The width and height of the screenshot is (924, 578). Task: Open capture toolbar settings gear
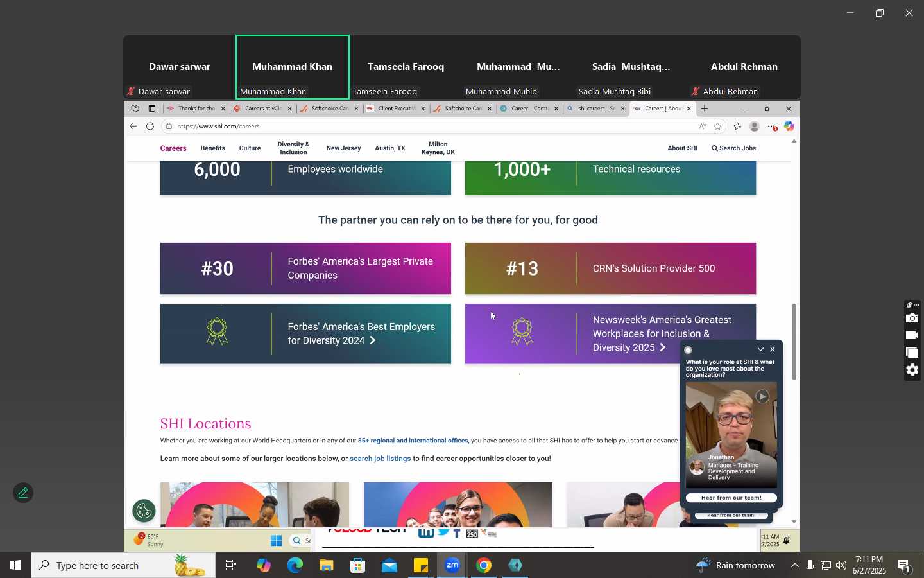912,370
